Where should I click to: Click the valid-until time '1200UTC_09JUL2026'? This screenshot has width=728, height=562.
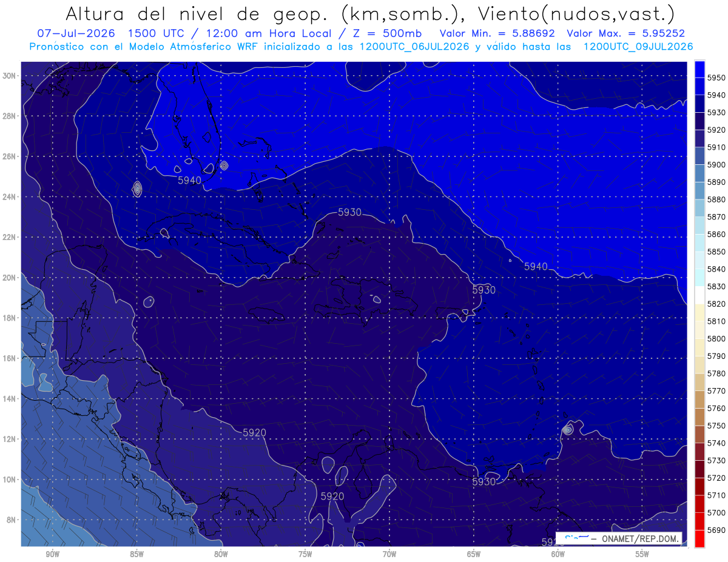click(x=638, y=47)
